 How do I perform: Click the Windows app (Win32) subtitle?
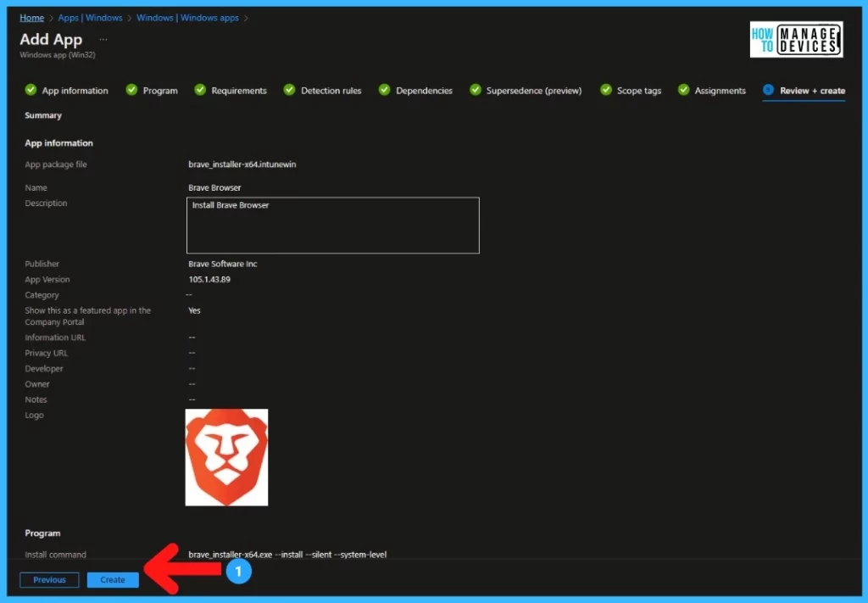(58, 55)
